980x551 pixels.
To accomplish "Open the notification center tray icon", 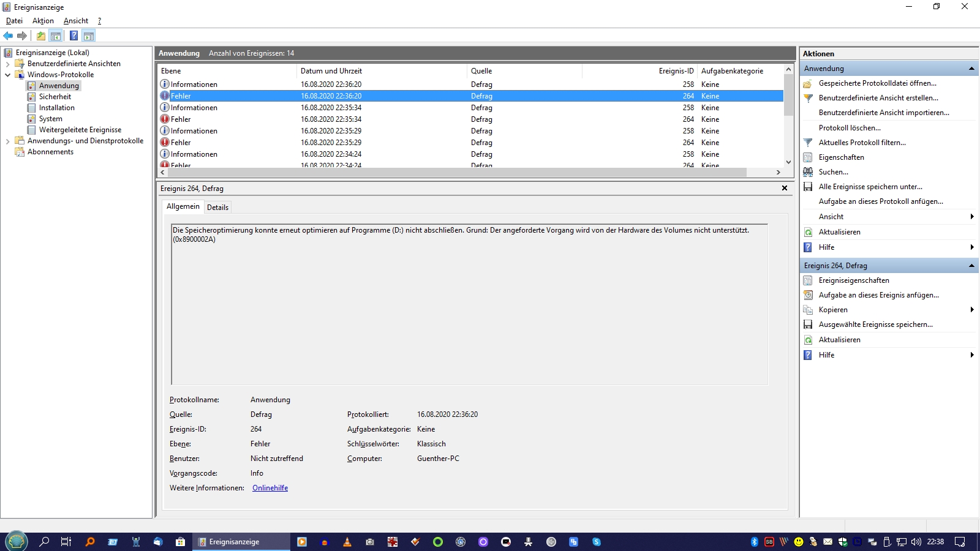I will click(960, 542).
